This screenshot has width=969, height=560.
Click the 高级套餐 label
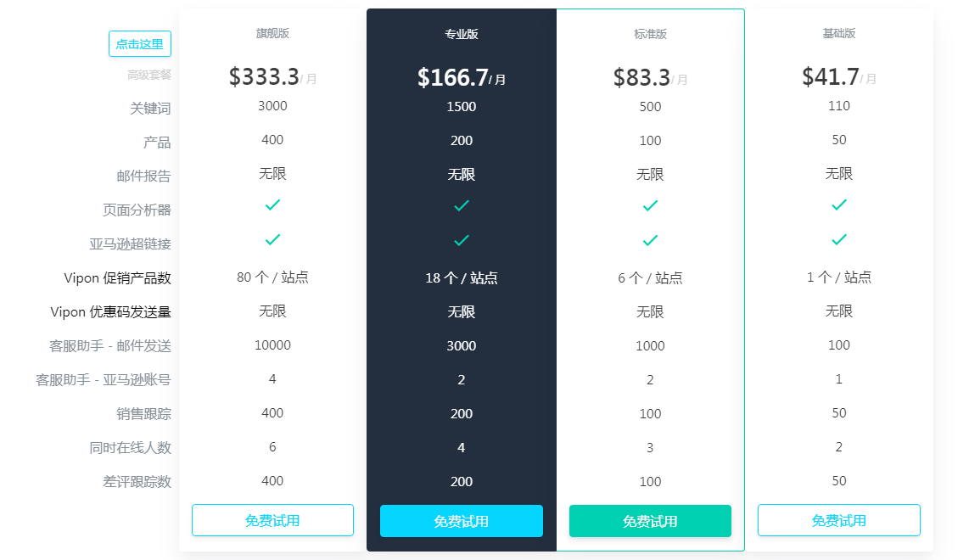pos(149,75)
